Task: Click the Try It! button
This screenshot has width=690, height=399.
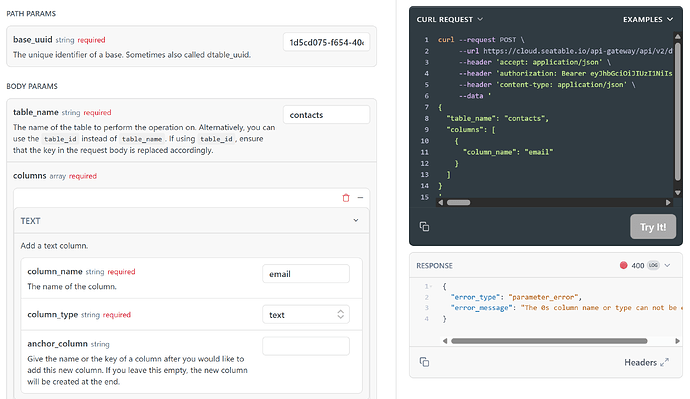Action: [653, 227]
